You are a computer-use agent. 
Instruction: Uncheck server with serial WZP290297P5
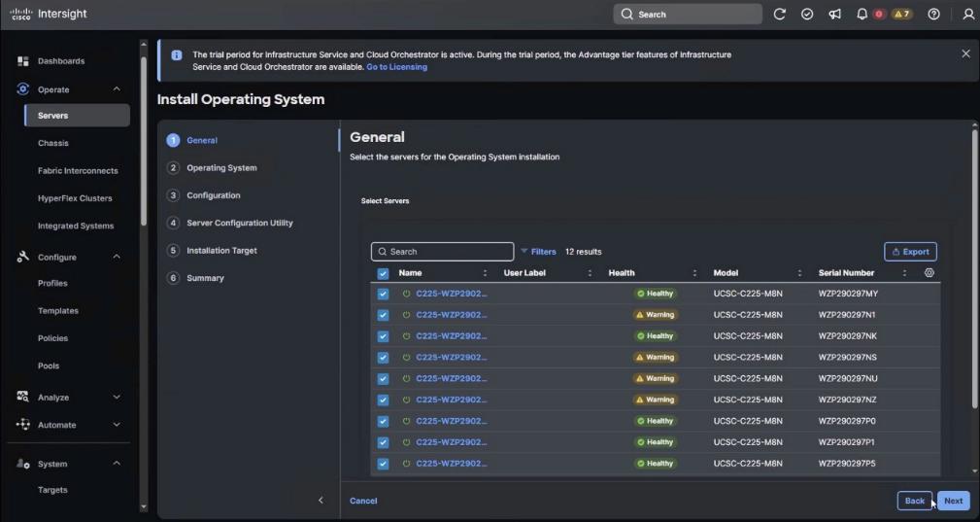coord(383,464)
